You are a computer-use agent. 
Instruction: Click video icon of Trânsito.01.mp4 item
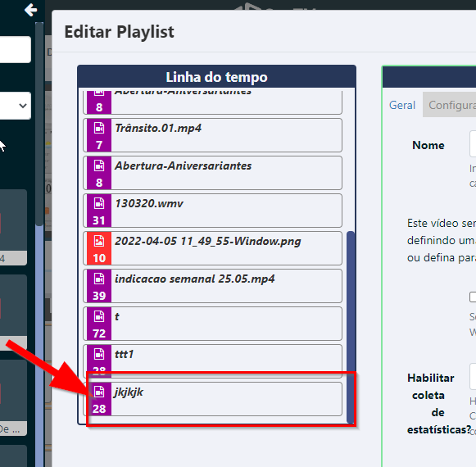[x=99, y=128]
